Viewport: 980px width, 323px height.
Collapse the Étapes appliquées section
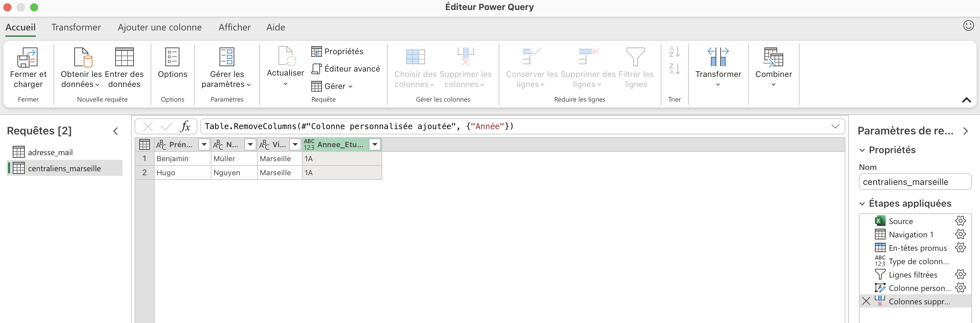click(862, 204)
